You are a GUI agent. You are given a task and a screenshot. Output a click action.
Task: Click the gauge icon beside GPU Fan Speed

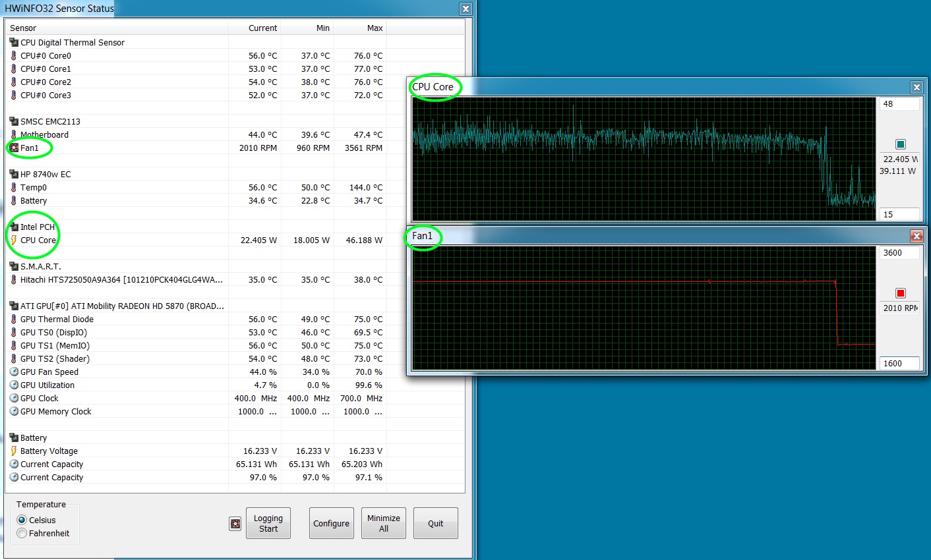click(x=14, y=372)
